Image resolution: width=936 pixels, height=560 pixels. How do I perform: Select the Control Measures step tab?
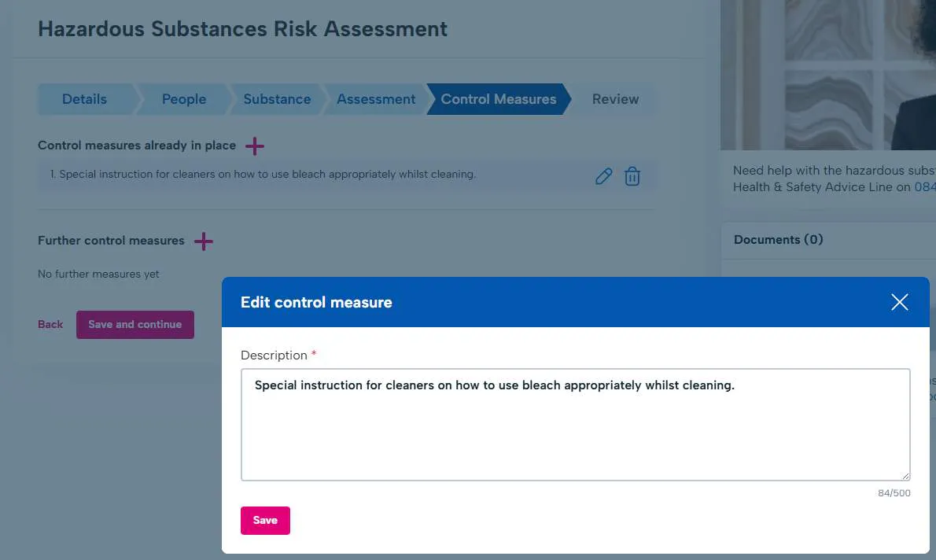[x=498, y=99]
